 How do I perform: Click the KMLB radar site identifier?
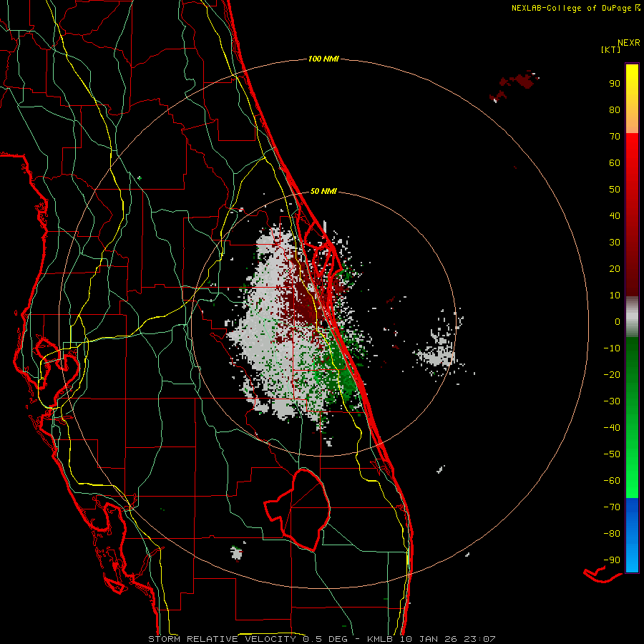[x=379, y=639]
